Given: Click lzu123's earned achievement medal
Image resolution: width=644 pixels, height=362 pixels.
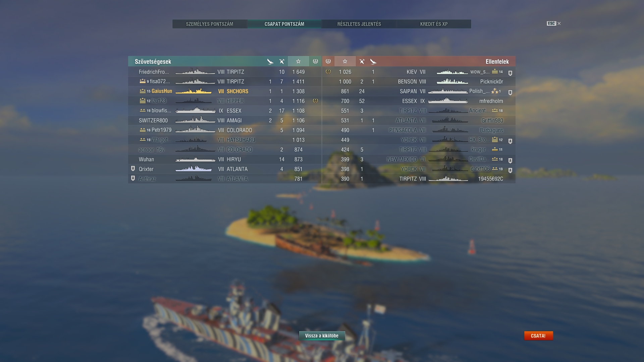Looking at the screenshot, I should (x=315, y=101).
